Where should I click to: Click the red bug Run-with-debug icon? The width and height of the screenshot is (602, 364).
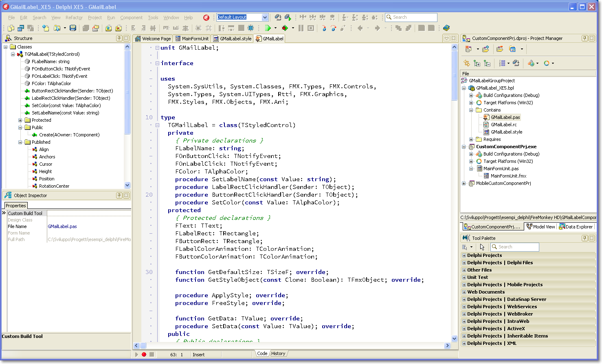[x=285, y=28]
